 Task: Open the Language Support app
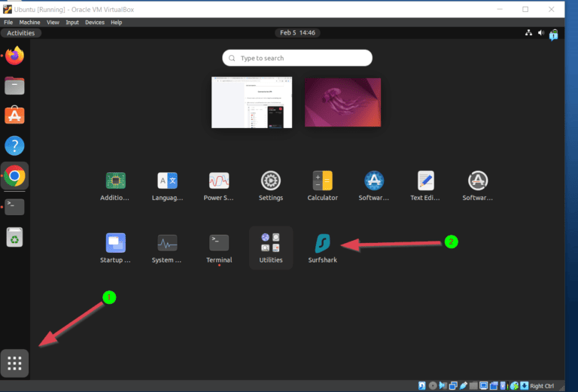[167, 187]
